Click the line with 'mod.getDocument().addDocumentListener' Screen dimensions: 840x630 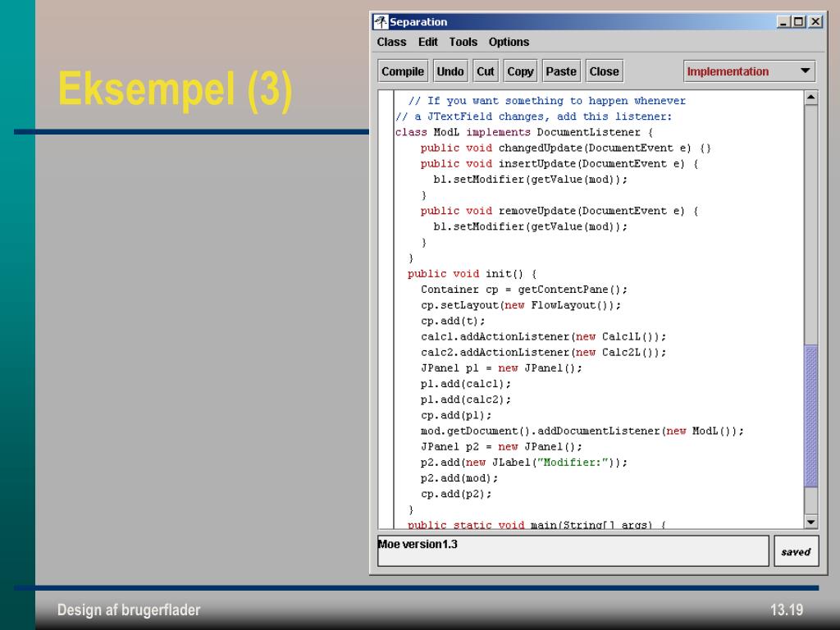click(582, 431)
